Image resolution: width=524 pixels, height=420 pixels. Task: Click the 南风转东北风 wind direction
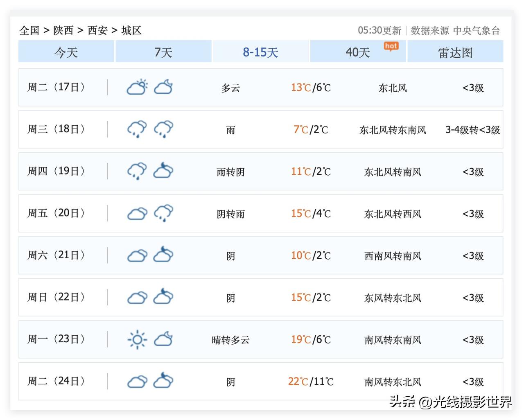point(393,382)
